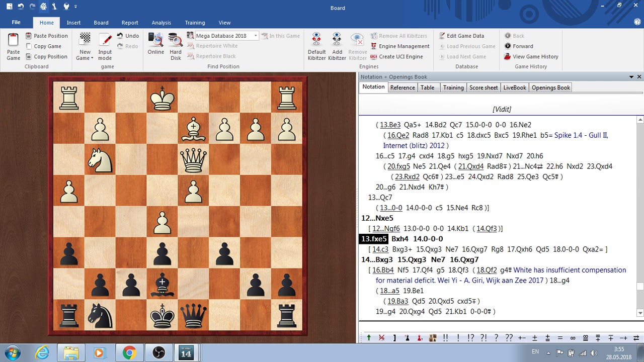Search position in Online database
This screenshot has width=644, height=362.
155,44
